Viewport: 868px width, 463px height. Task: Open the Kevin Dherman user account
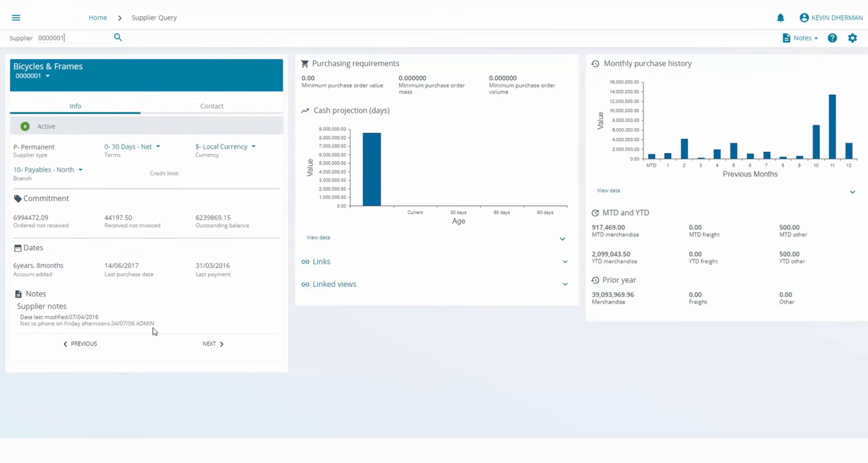pyautogui.click(x=831, y=18)
